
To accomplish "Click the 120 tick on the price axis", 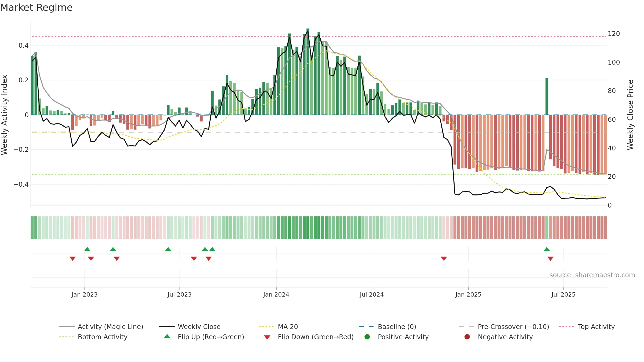I will coord(614,34).
